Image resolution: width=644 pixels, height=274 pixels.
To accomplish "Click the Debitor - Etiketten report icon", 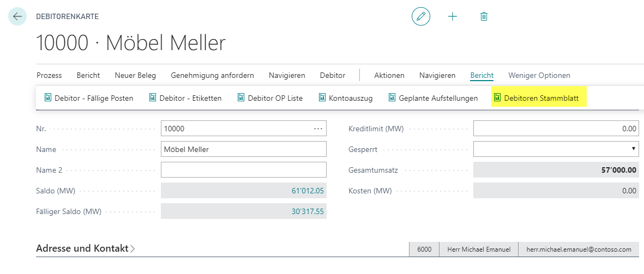I will (x=153, y=98).
